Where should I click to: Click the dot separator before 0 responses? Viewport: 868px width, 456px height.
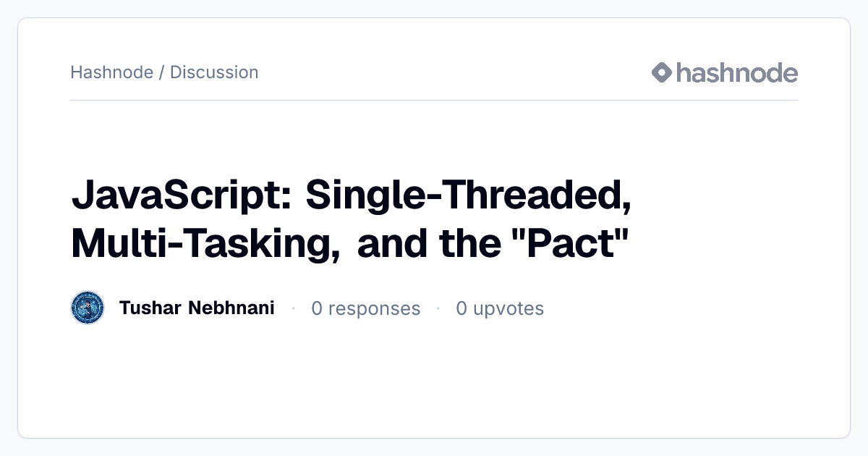[x=293, y=308]
